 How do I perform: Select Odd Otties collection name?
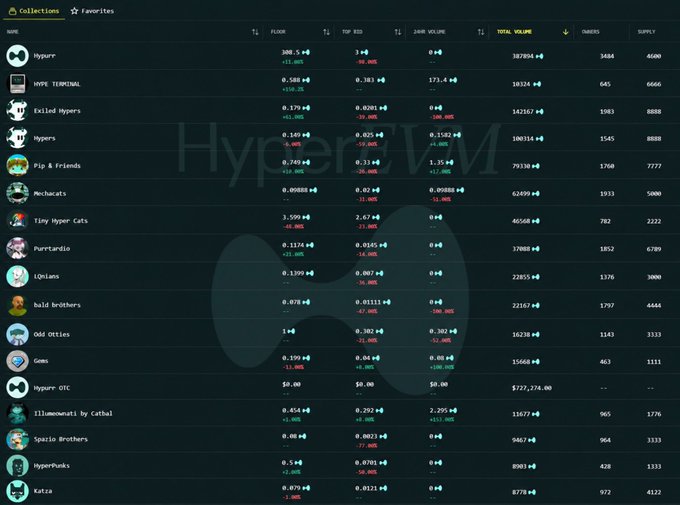(x=52, y=334)
